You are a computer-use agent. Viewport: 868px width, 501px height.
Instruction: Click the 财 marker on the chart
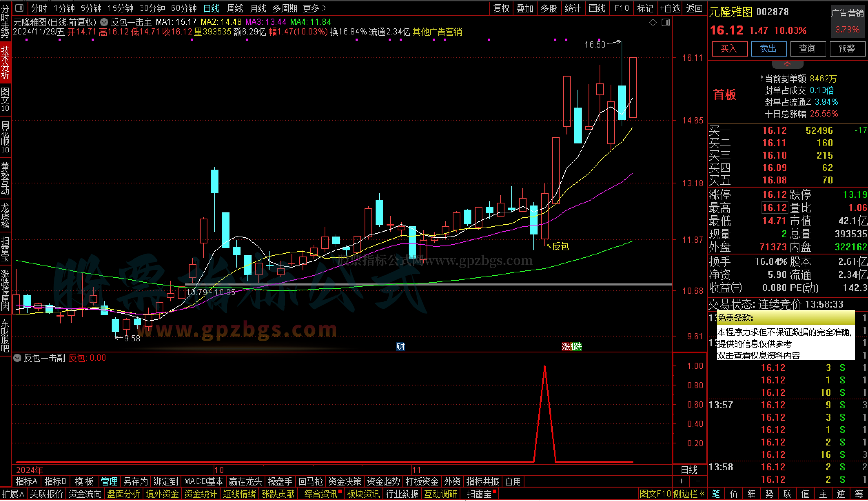(x=400, y=347)
